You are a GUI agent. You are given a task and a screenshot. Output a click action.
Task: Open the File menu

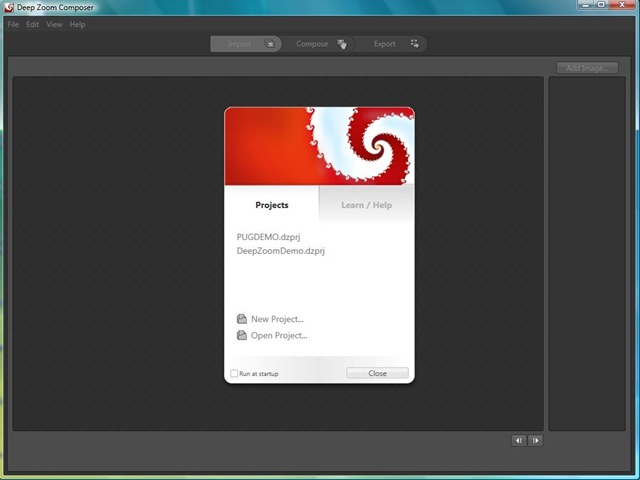click(13, 24)
